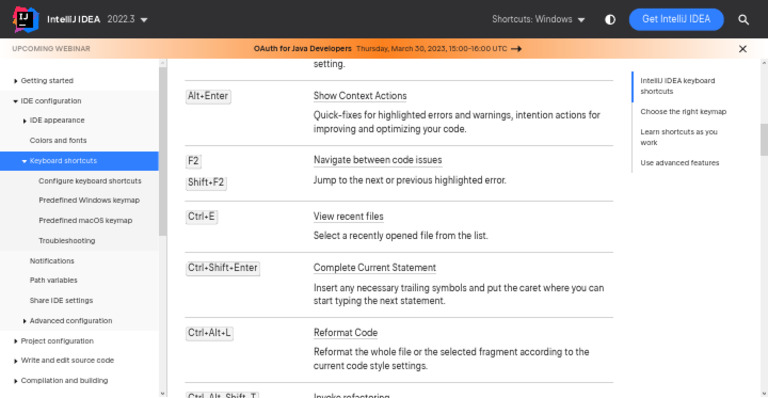
Task: Click the Alt+Enter shortcut key label
Action: (208, 96)
